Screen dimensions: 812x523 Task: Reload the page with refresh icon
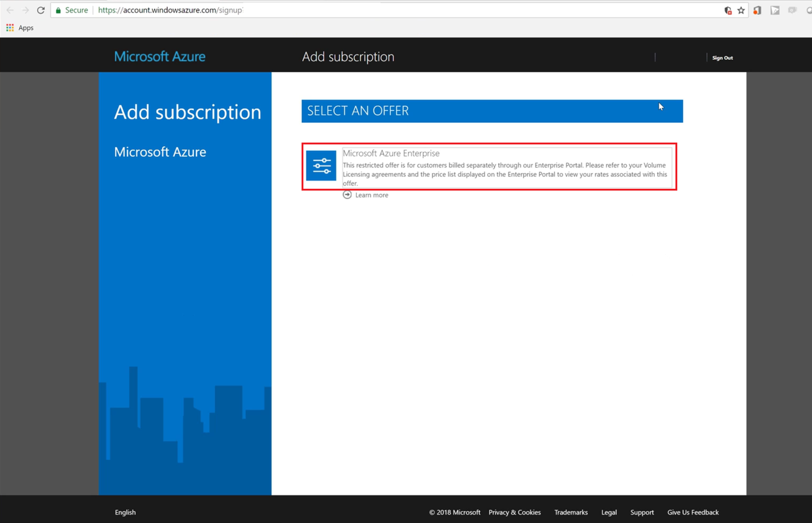click(41, 10)
